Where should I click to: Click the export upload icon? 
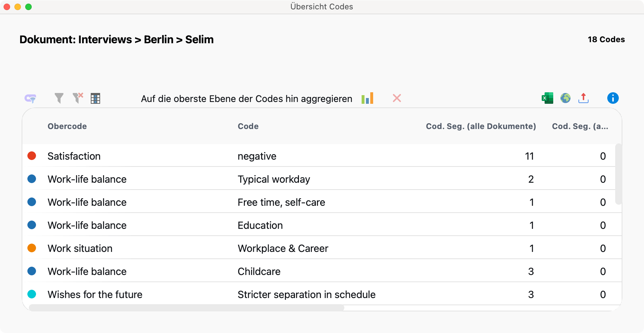pos(583,98)
